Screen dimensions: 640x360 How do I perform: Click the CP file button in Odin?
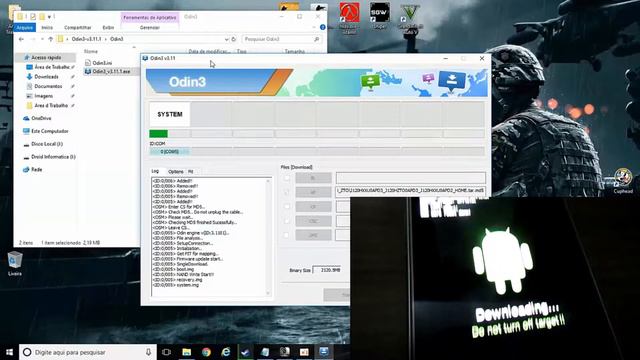click(313, 207)
